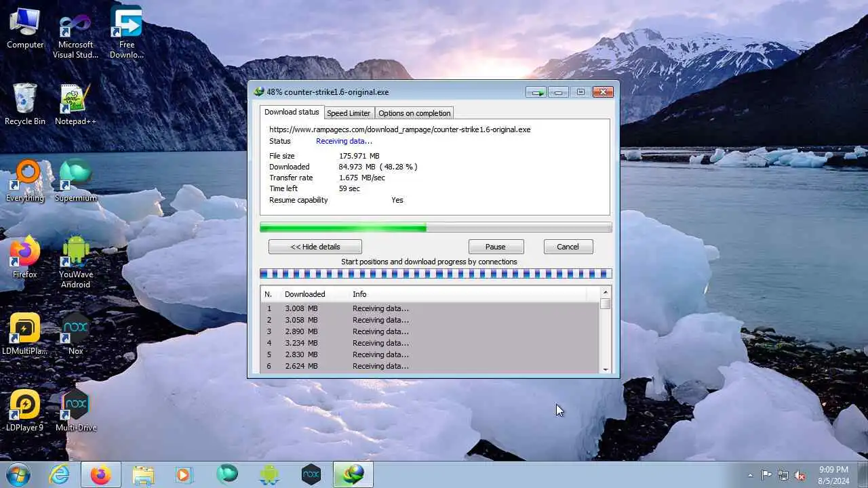Click the Downloaded column header
This screenshot has width=868, height=488.
[315, 294]
